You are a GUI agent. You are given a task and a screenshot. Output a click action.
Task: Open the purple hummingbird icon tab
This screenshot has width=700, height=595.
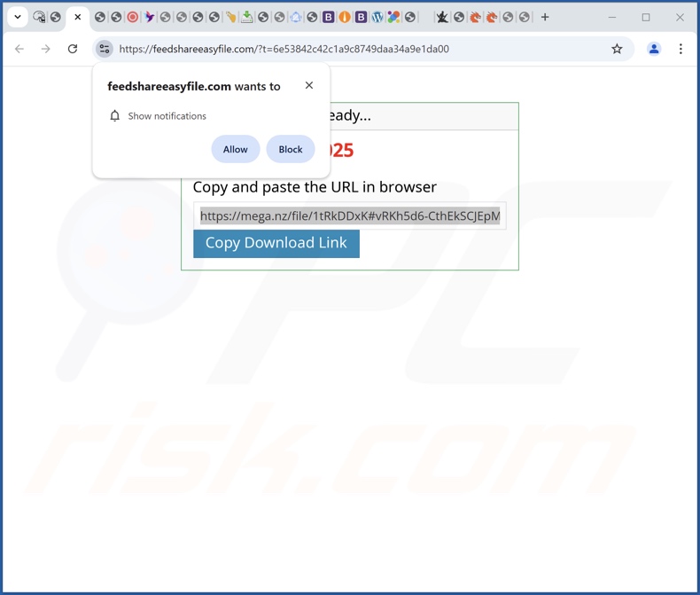149,17
